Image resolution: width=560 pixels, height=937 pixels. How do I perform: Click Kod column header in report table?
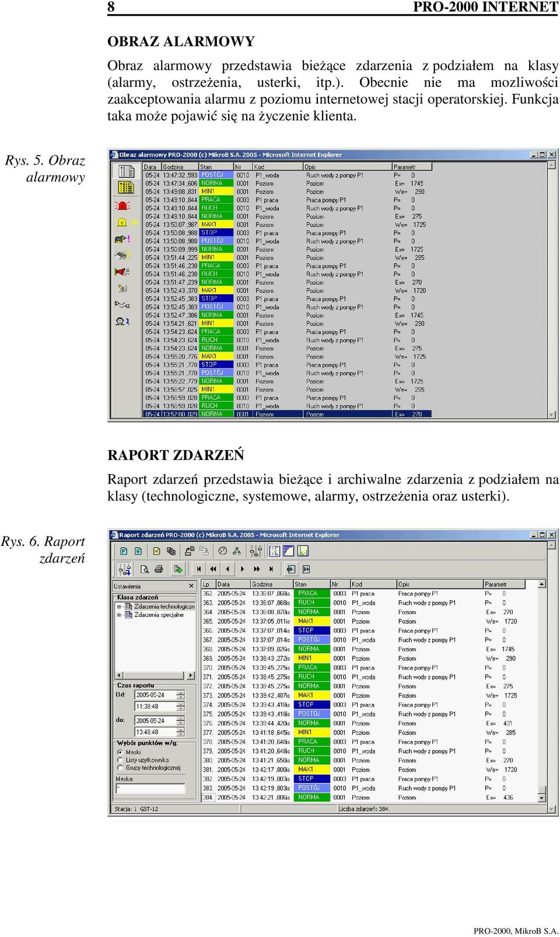pyautogui.click(x=373, y=584)
